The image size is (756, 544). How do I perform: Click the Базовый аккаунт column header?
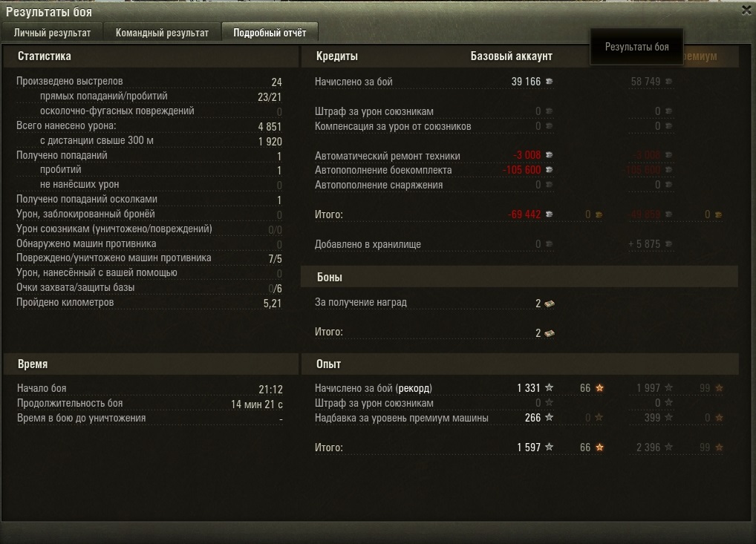(511, 56)
